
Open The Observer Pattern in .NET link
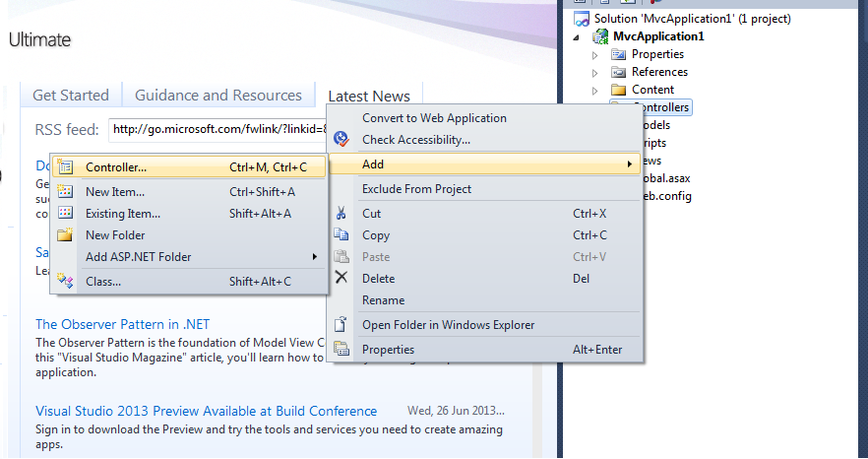coord(122,324)
